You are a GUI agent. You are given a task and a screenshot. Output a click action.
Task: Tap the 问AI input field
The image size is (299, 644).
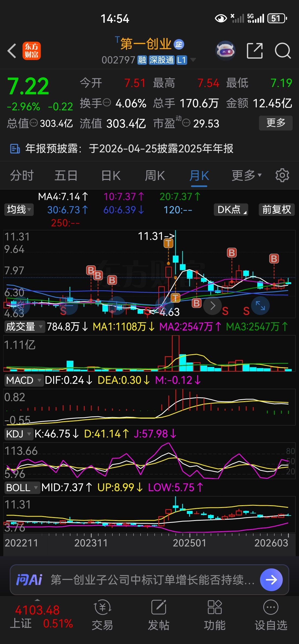click(x=149, y=580)
